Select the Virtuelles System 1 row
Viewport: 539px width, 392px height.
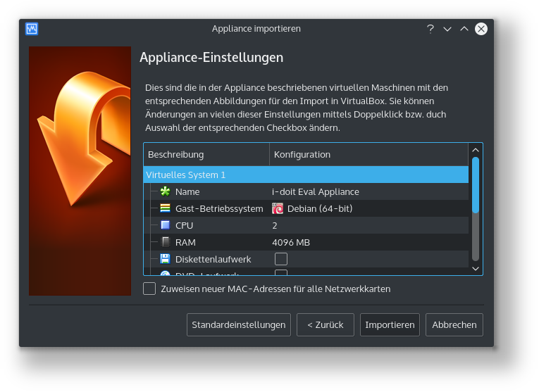[306, 175]
